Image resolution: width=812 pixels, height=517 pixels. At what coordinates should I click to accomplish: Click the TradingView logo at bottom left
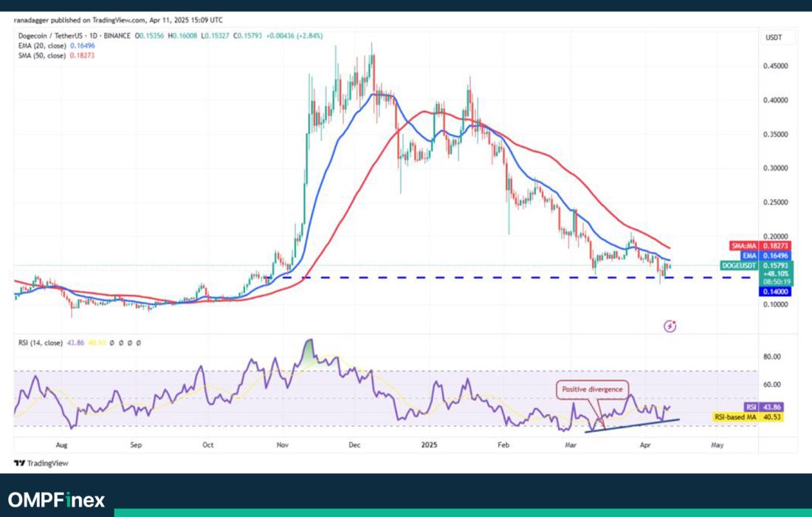pos(39,463)
